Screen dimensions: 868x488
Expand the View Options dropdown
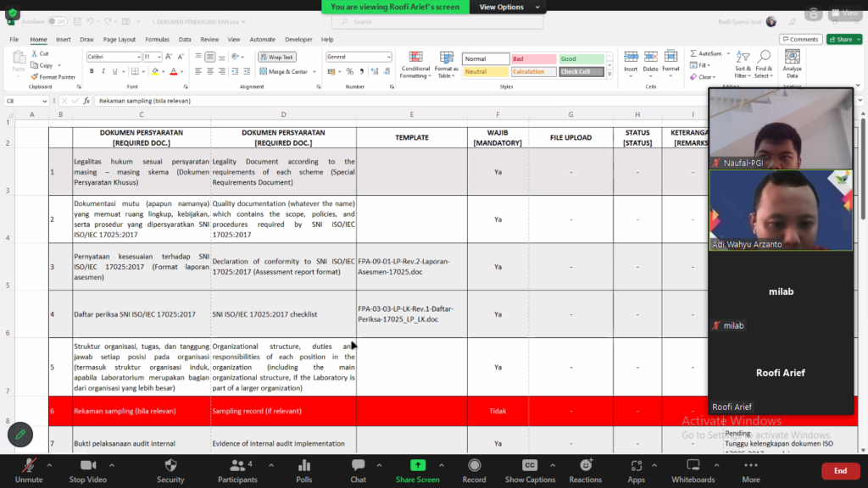point(509,7)
